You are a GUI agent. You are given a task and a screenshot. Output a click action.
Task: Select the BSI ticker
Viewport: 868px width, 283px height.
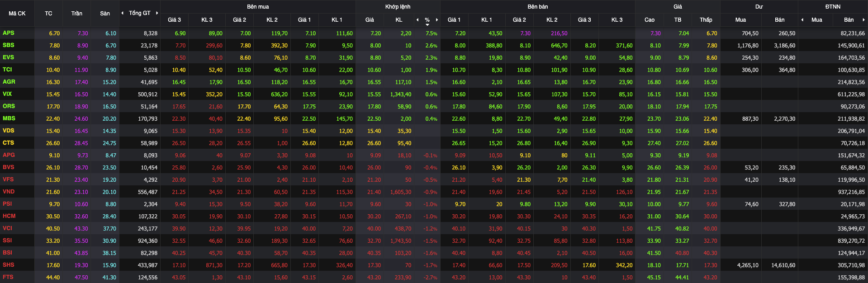[x=7, y=253]
